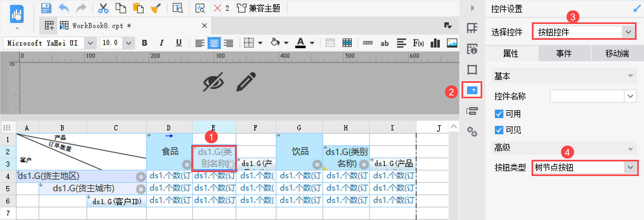This screenshot has height=220, width=644.
Task: Insert formula using the F(x) icon
Action: (x=418, y=43)
